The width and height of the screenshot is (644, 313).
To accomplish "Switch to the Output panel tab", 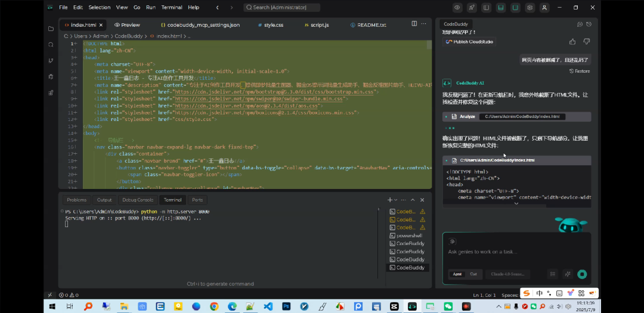I will 104,200.
